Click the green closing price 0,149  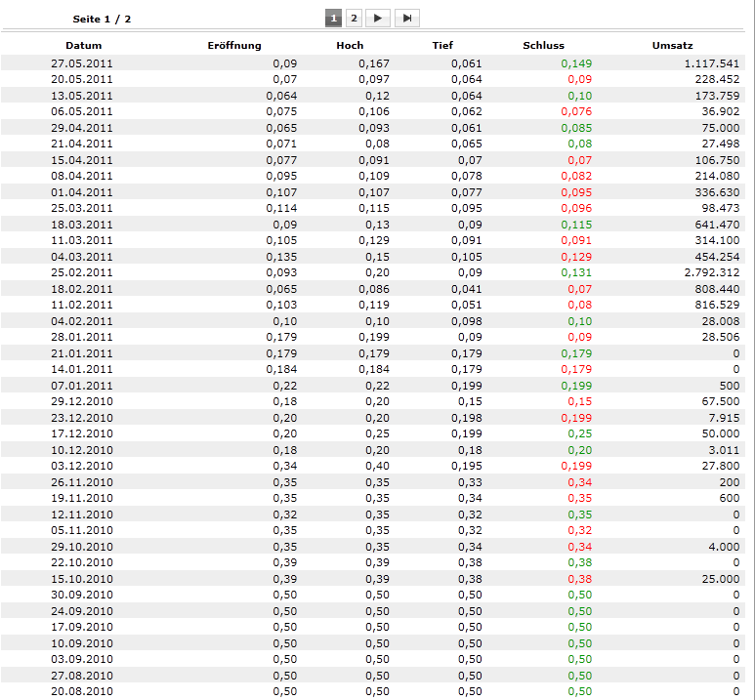coord(576,63)
